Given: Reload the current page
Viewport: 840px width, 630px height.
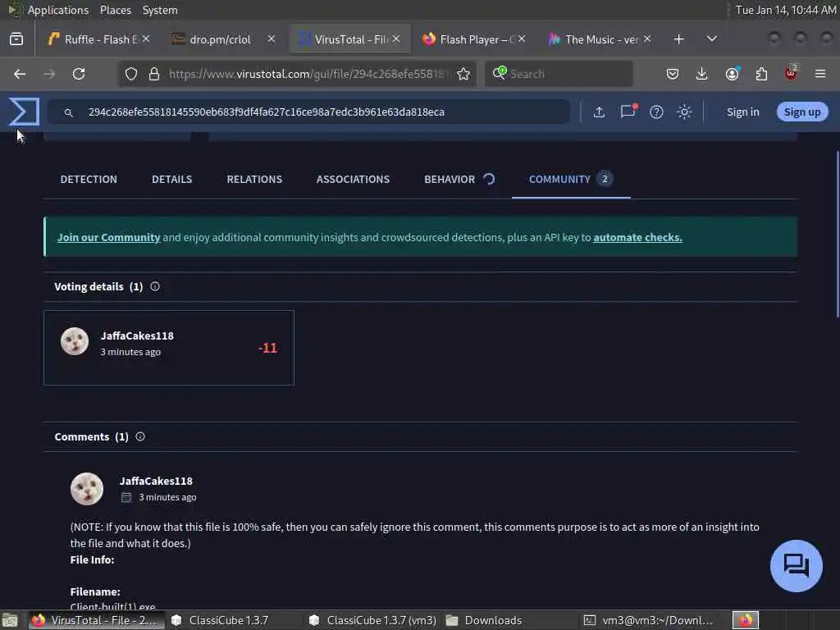Looking at the screenshot, I should pos(79,74).
